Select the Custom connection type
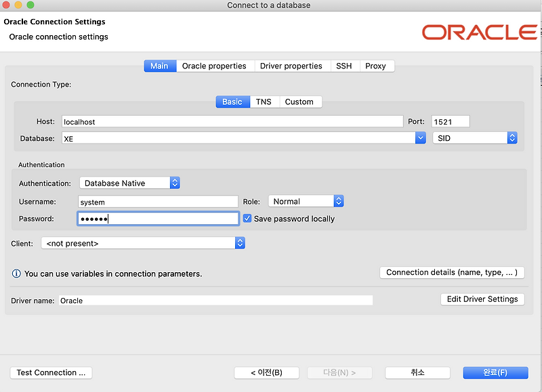Screen dimensions: 542x392 point(300,101)
